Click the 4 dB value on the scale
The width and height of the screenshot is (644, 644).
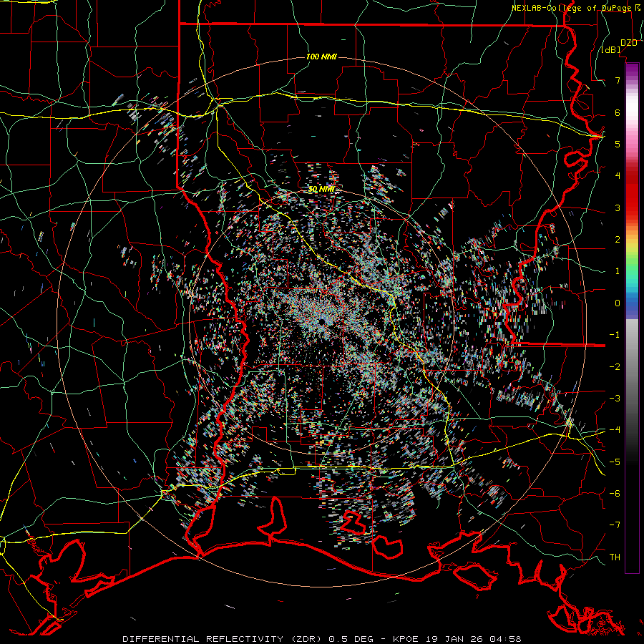(618, 176)
